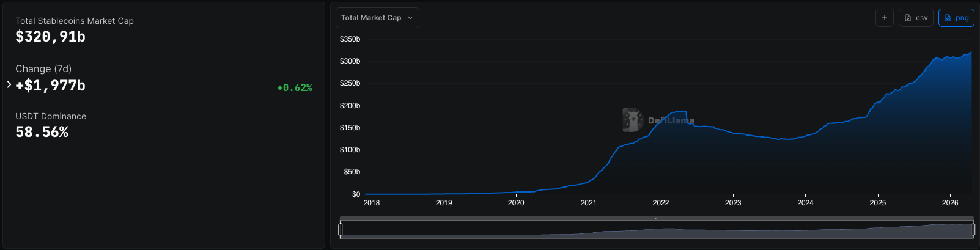Expand the Change (7d) row chevron
Screen dimensions: 980x250
(9, 84)
